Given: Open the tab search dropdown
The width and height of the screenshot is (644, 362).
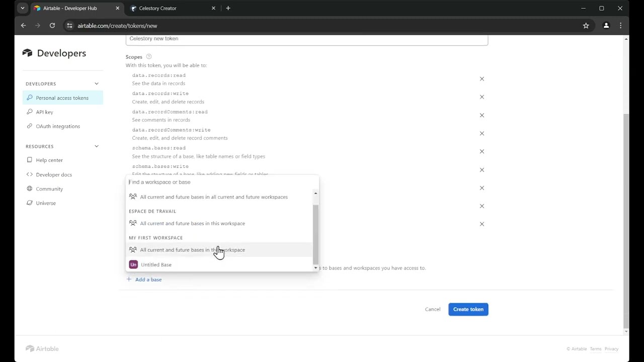Looking at the screenshot, I should click(x=22, y=8).
